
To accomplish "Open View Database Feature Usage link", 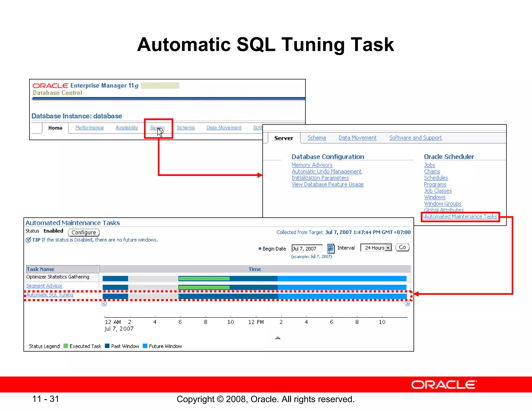I will [x=328, y=184].
